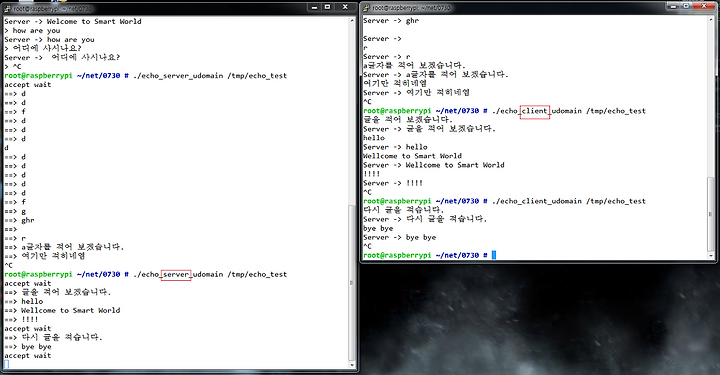Click the '==> ghr' line in left terminal
The width and height of the screenshot is (720, 375).
(x=19, y=220)
